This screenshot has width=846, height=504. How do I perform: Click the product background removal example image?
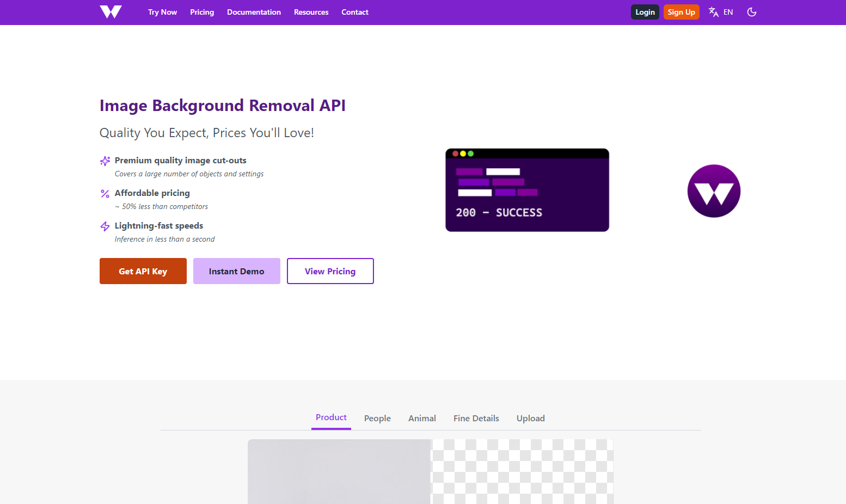coord(430,471)
